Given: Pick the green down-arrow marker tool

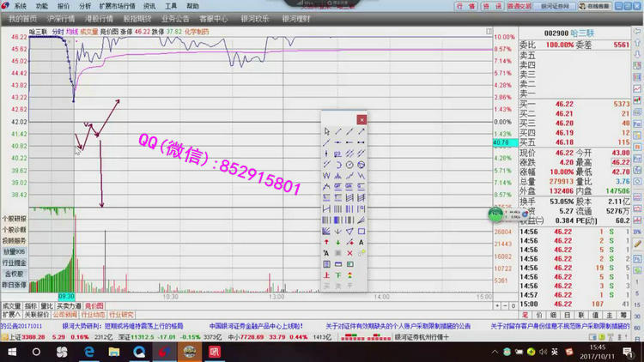Looking at the screenshot, I should click(x=337, y=241).
